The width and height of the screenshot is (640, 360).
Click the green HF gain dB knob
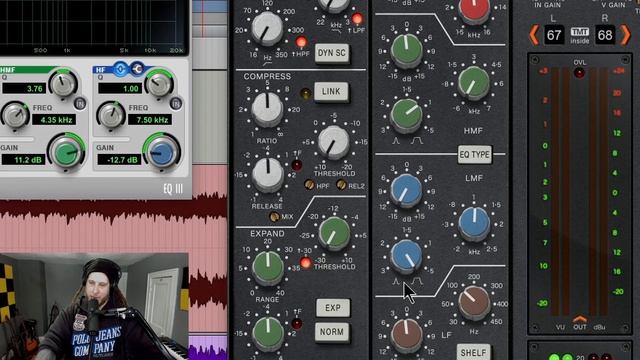click(x=406, y=50)
